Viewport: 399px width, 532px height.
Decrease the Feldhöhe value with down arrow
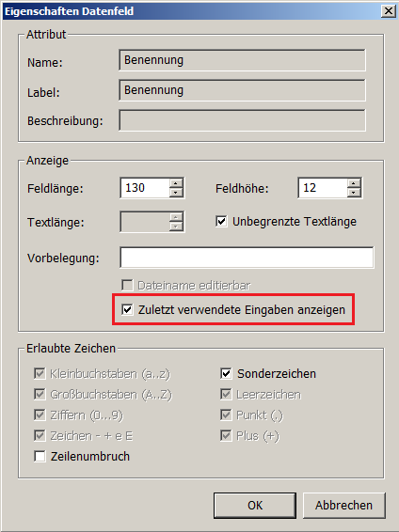pyautogui.click(x=354, y=193)
